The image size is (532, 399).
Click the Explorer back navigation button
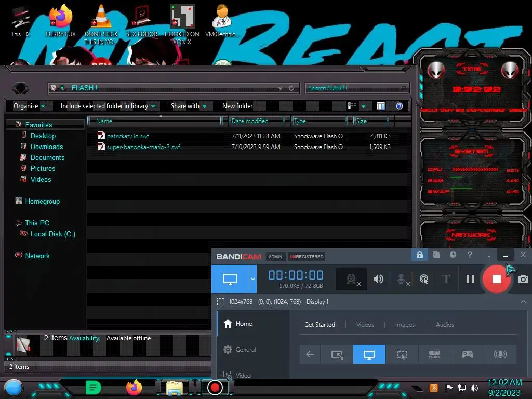21,88
